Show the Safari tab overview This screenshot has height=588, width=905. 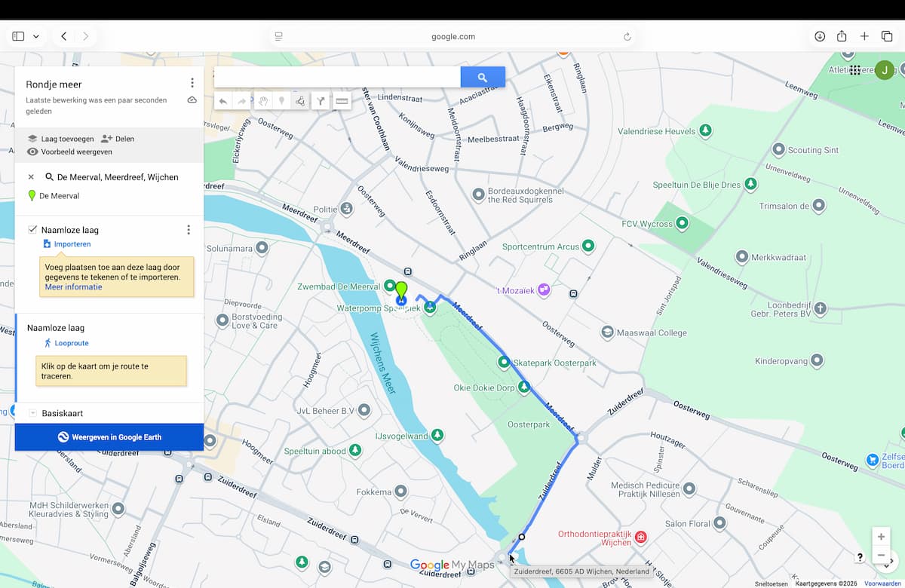(886, 36)
